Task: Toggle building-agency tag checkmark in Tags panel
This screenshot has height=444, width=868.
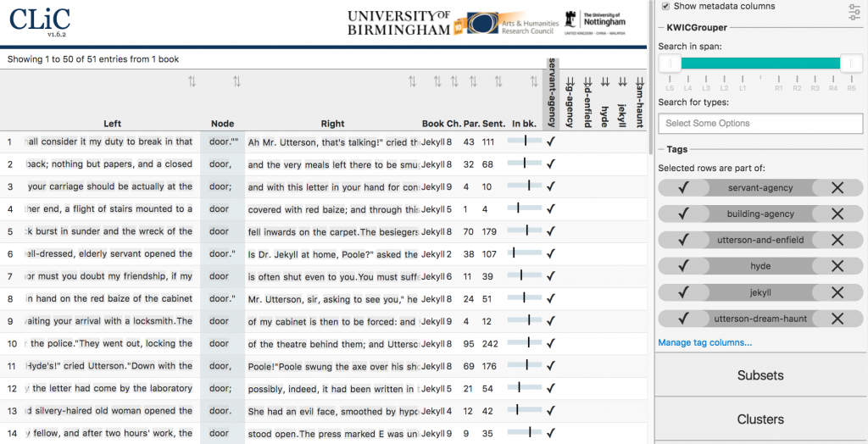Action: [x=683, y=214]
